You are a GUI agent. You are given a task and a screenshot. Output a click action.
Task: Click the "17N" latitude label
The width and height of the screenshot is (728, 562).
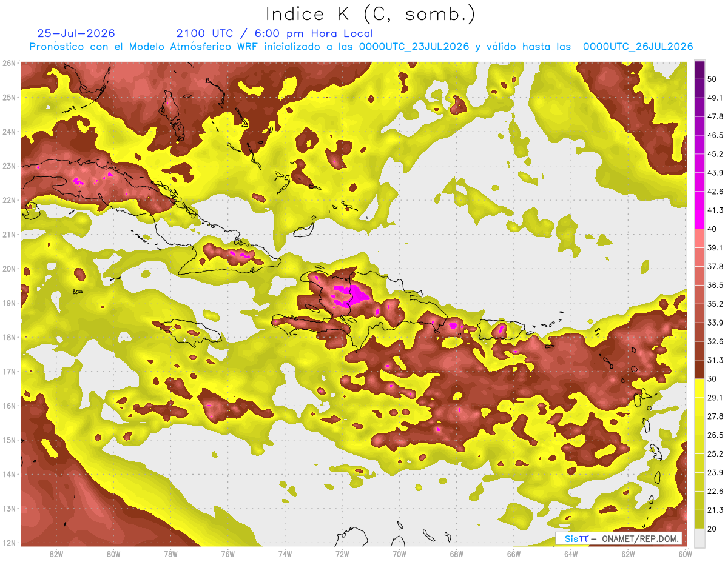coord(8,371)
